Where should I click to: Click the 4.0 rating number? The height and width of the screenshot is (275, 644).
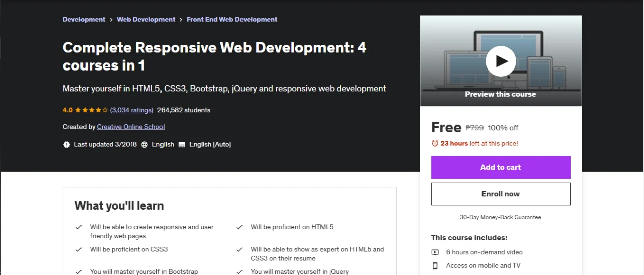(68, 110)
